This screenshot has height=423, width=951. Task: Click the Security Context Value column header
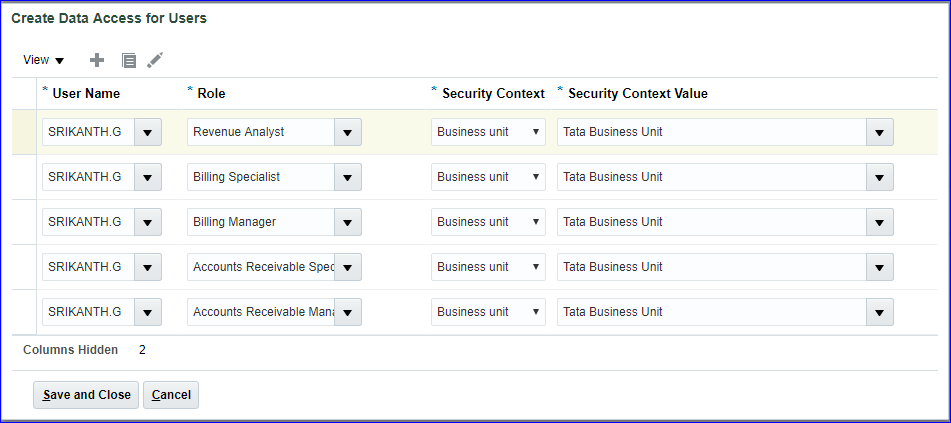coord(637,93)
